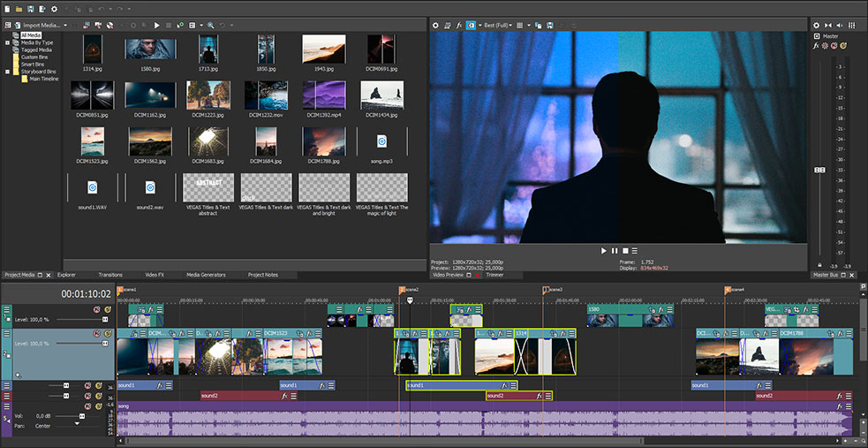Click the Video Output FX icon in preview toolbar
Image resolution: width=868 pixels, height=448 pixels.
point(459,26)
